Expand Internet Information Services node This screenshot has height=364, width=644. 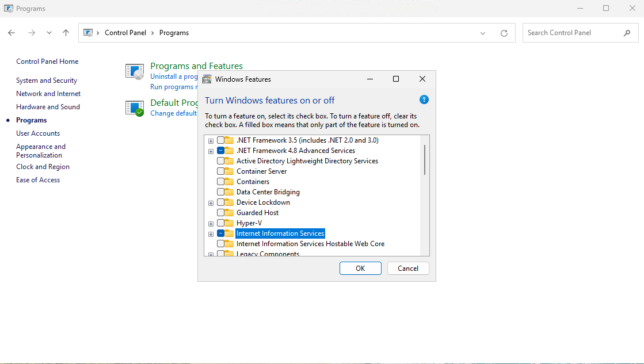pos(211,234)
